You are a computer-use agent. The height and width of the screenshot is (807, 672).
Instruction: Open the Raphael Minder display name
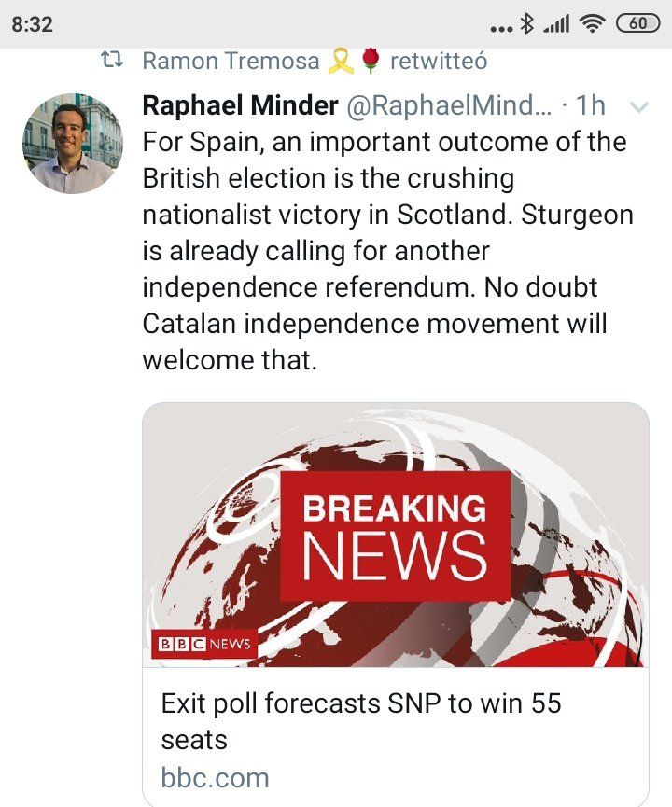click(x=240, y=105)
